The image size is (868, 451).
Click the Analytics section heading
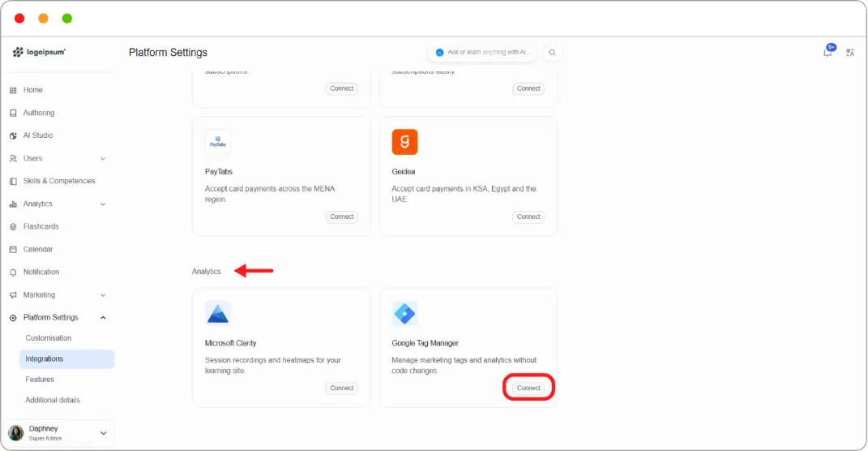[206, 272]
